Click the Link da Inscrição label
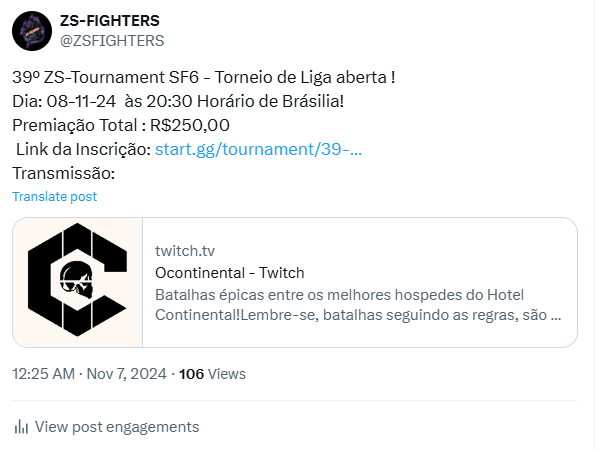Viewport: 603px width, 450px height. pos(84,149)
